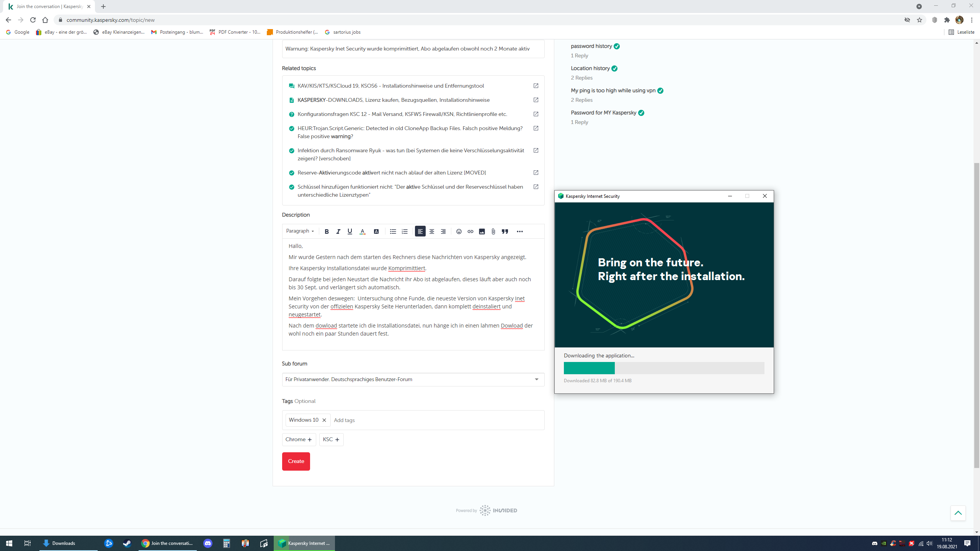Show more editor options via ellipsis

519,231
